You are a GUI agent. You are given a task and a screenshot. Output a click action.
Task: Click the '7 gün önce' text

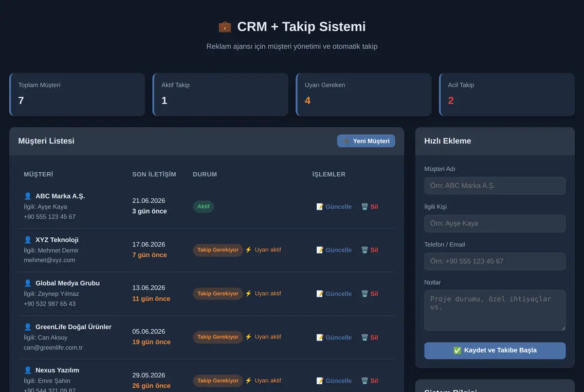click(149, 255)
